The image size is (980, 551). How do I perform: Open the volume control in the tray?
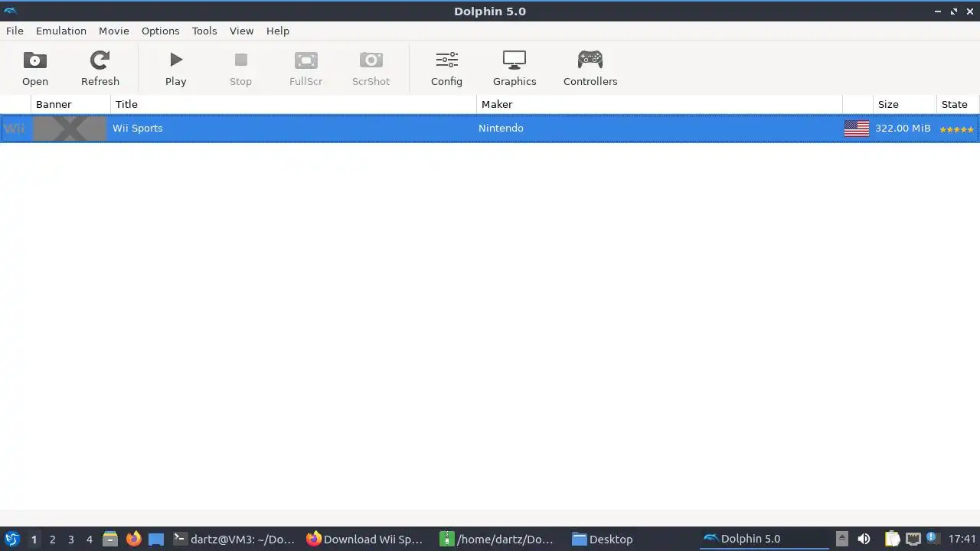click(864, 539)
